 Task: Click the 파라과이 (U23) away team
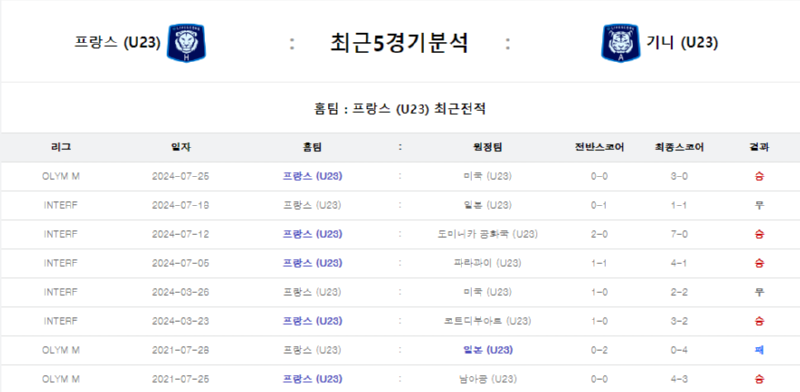[487, 264]
